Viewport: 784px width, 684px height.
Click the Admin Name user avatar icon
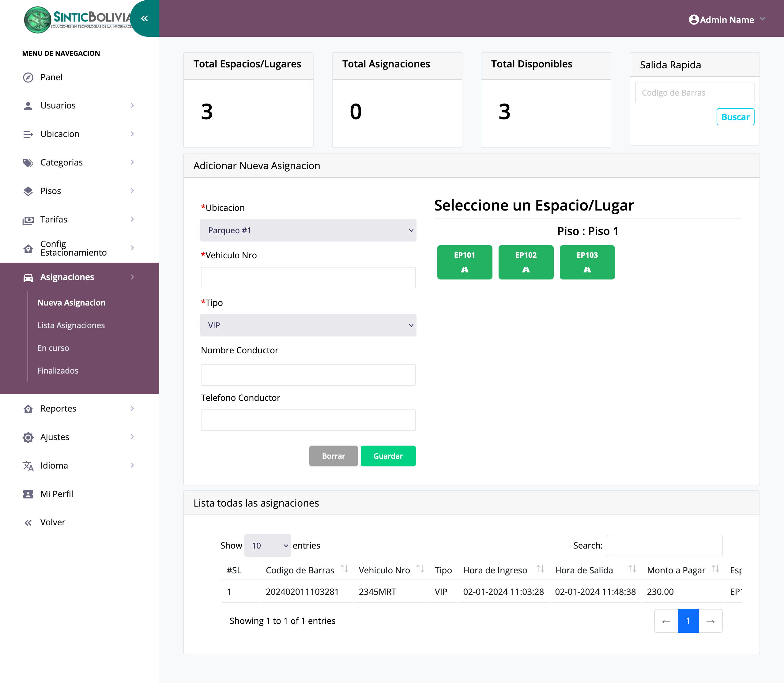coord(694,20)
